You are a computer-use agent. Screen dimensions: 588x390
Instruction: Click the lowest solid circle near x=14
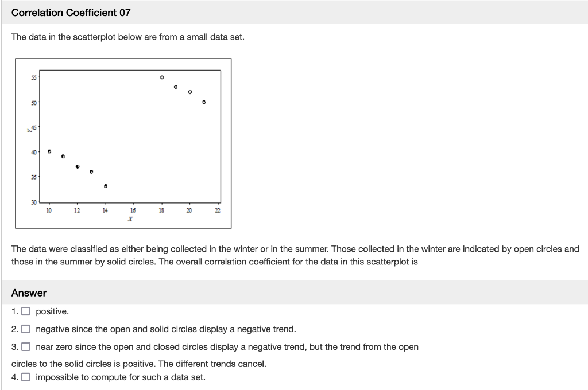click(x=105, y=186)
